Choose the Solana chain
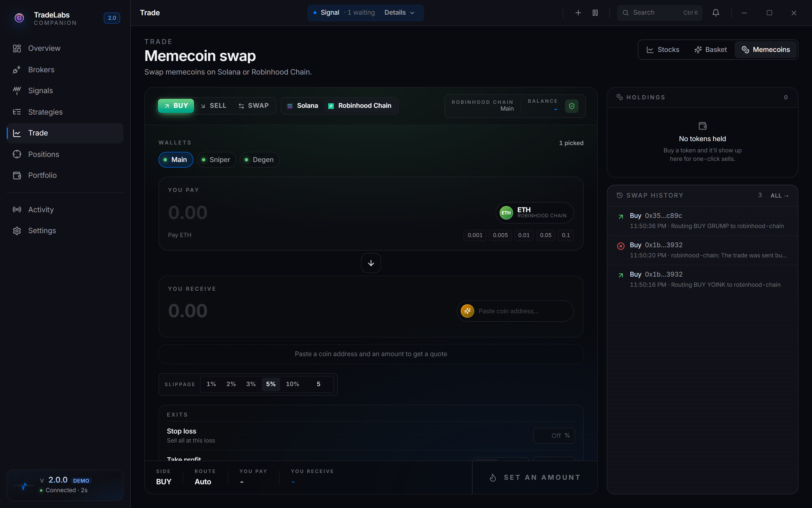 [302, 106]
